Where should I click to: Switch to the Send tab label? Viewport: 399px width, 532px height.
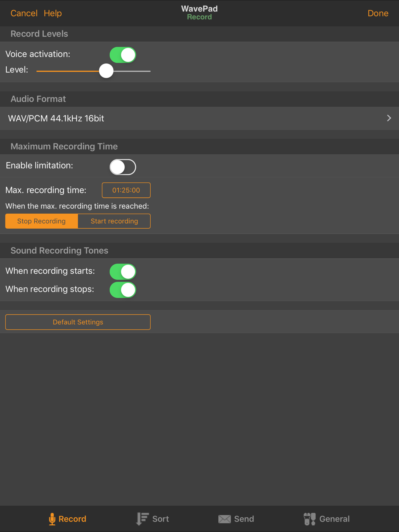[244, 519]
